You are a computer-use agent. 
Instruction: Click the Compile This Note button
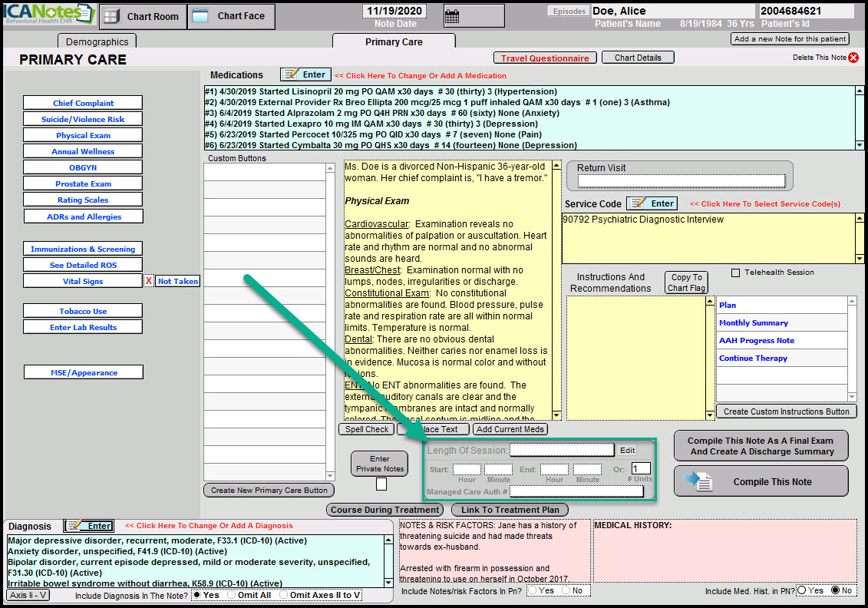pyautogui.click(x=761, y=482)
